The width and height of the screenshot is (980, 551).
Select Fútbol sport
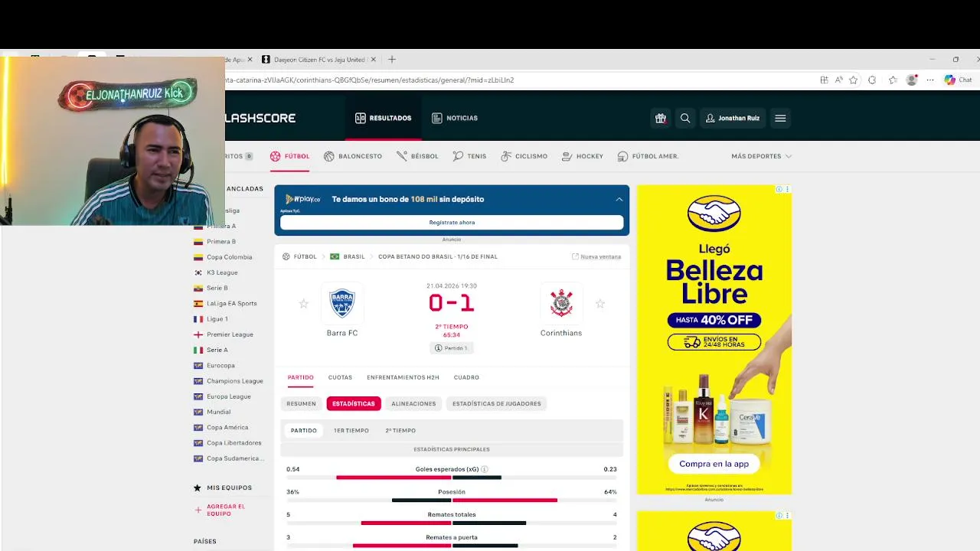point(289,156)
